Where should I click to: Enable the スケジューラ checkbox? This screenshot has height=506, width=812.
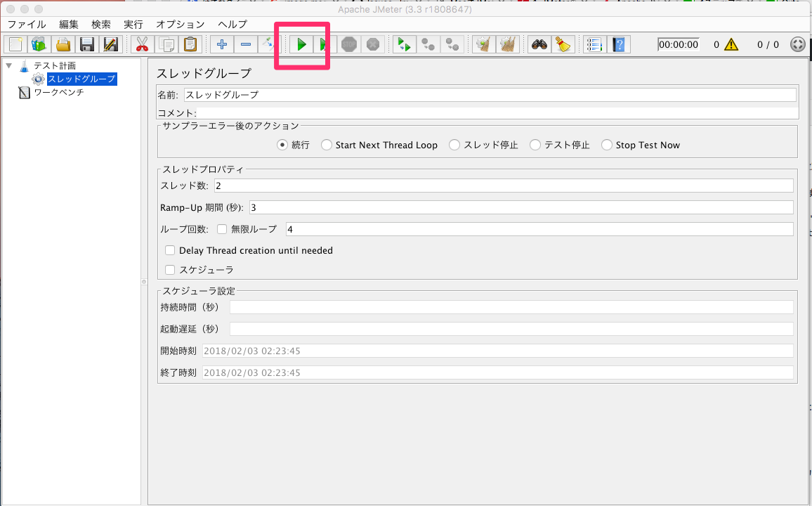(170, 270)
